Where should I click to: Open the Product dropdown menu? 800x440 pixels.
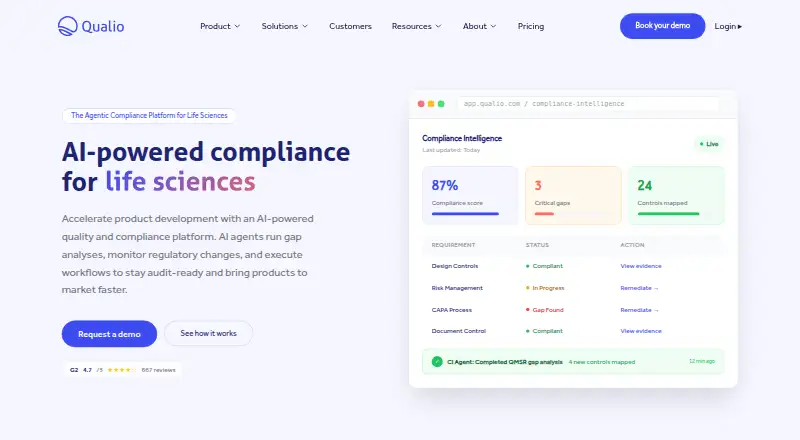[x=220, y=26]
